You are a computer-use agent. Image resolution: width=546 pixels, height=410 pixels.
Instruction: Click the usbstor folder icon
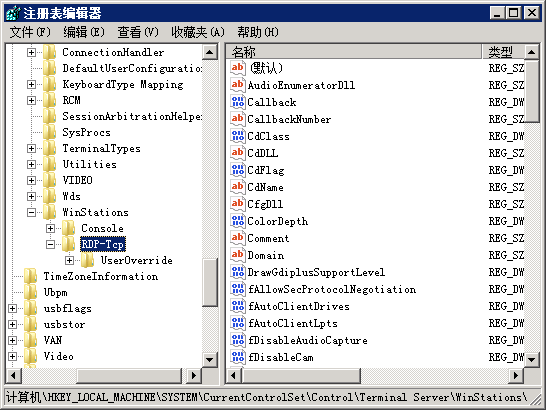(30, 324)
